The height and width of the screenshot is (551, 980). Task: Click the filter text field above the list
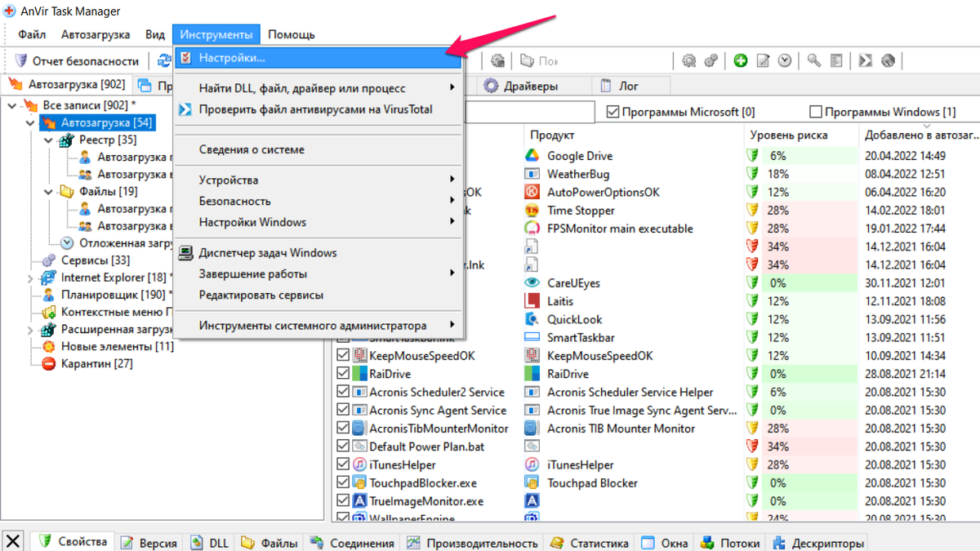click(529, 112)
